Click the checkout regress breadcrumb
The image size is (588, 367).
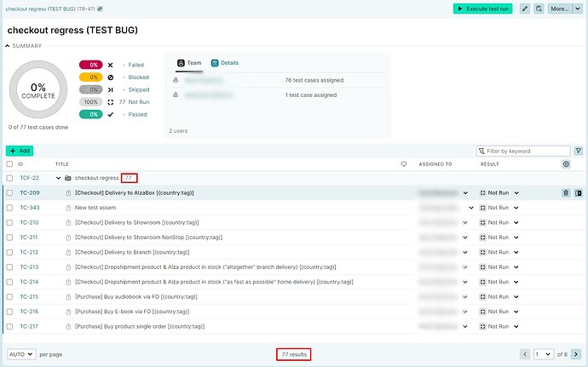pyautogui.click(x=50, y=9)
